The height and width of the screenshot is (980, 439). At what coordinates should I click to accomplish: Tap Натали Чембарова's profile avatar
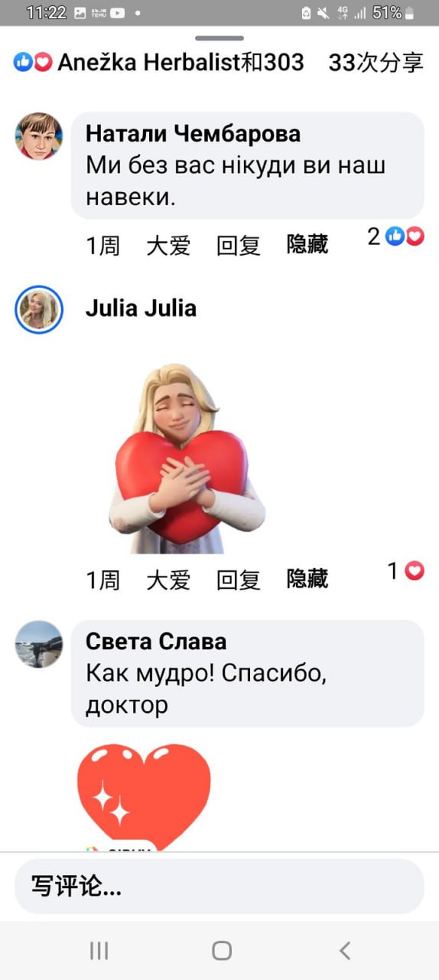click(x=39, y=136)
